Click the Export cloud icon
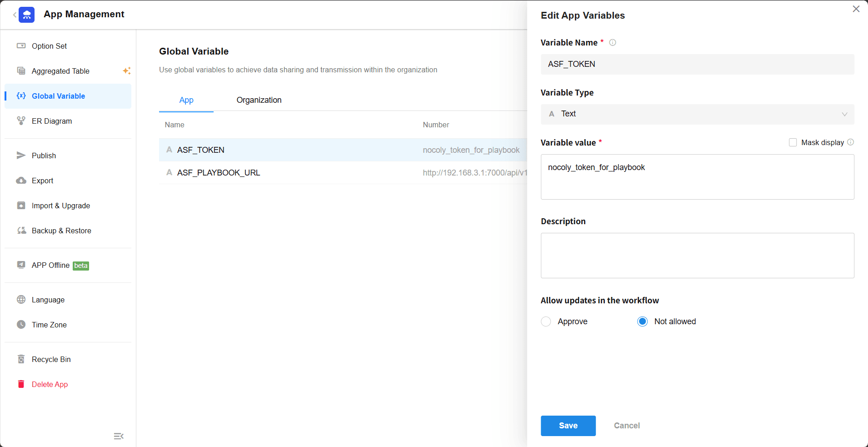 click(21, 181)
